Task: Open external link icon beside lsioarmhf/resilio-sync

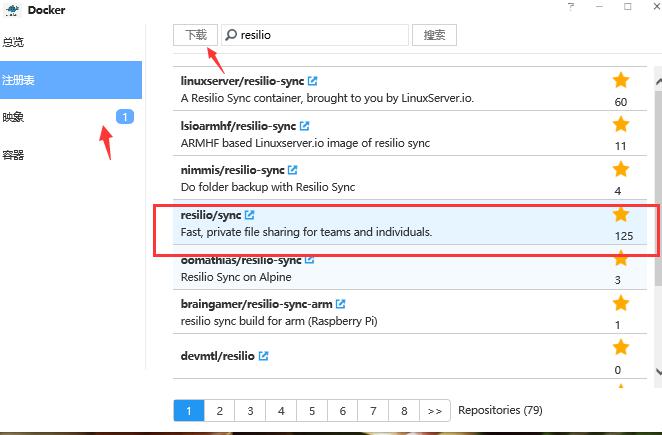Action: click(x=305, y=126)
